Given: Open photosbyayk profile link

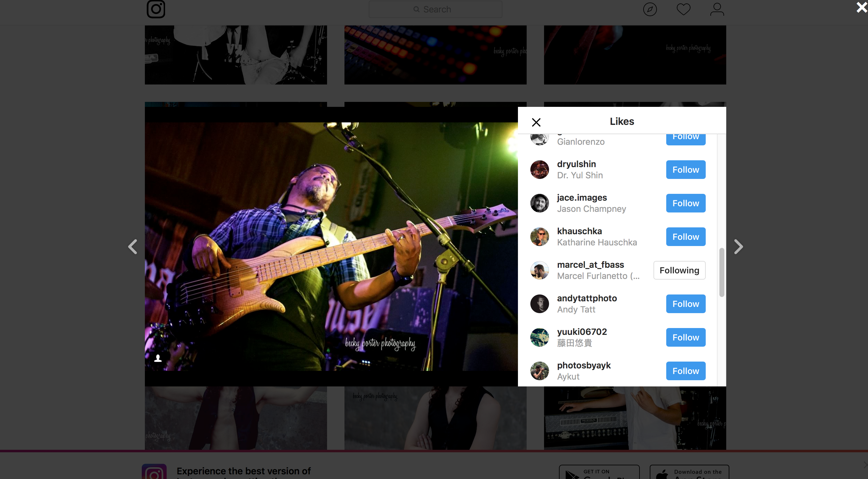Looking at the screenshot, I should coord(584,366).
